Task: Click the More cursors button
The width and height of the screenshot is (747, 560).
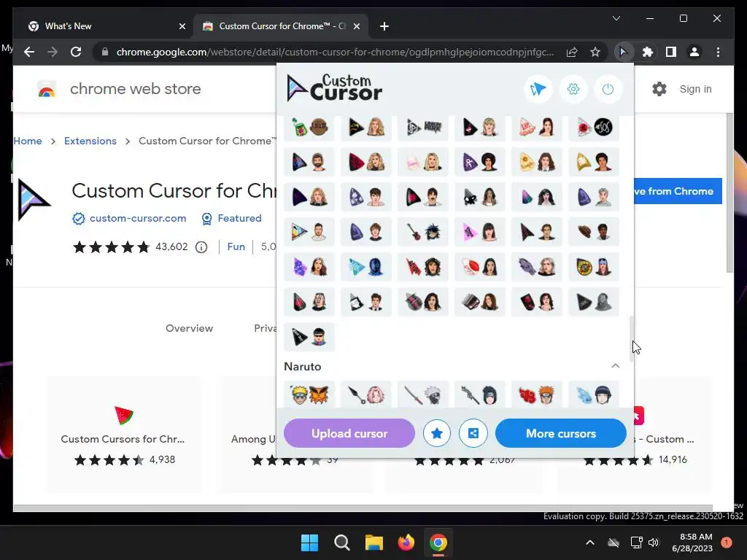Action: pos(561,433)
